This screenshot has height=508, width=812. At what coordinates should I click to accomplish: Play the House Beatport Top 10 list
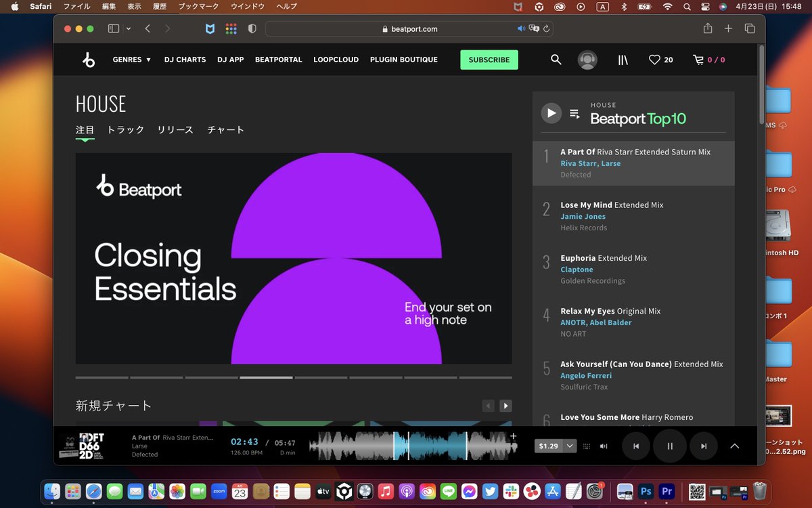(x=551, y=113)
